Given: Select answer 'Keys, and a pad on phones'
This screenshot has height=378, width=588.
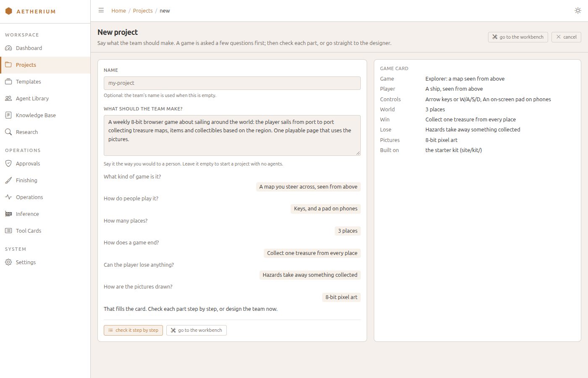Looking at the screenshot, I should (325, 209).
